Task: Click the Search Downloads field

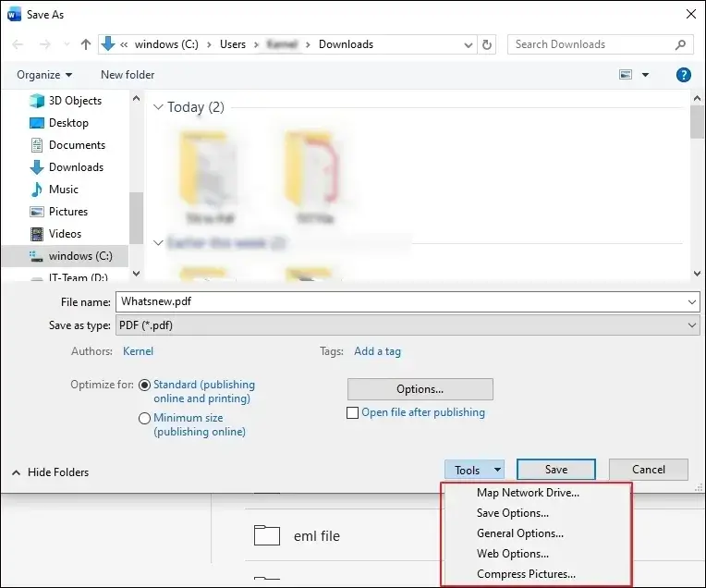Action: pos(600,44)
